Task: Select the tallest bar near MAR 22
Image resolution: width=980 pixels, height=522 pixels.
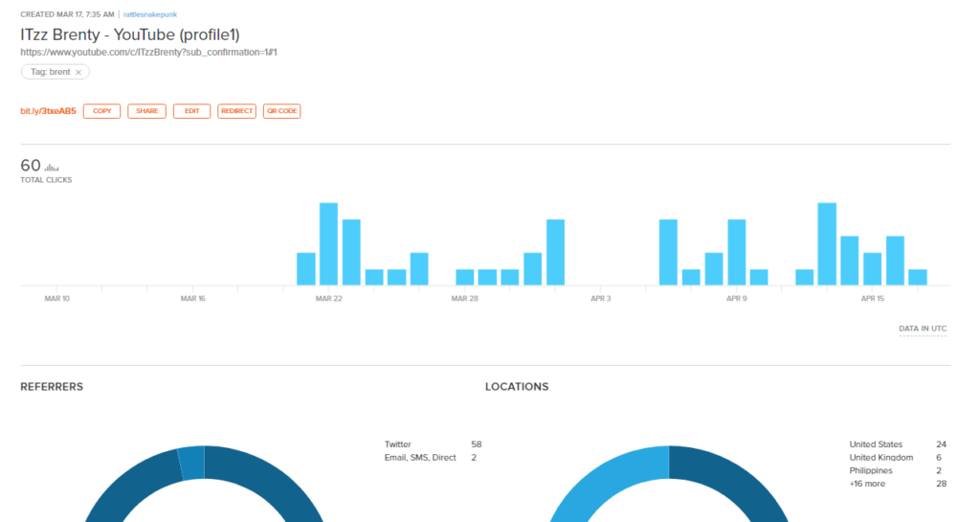Action: [x=329, y=244]
